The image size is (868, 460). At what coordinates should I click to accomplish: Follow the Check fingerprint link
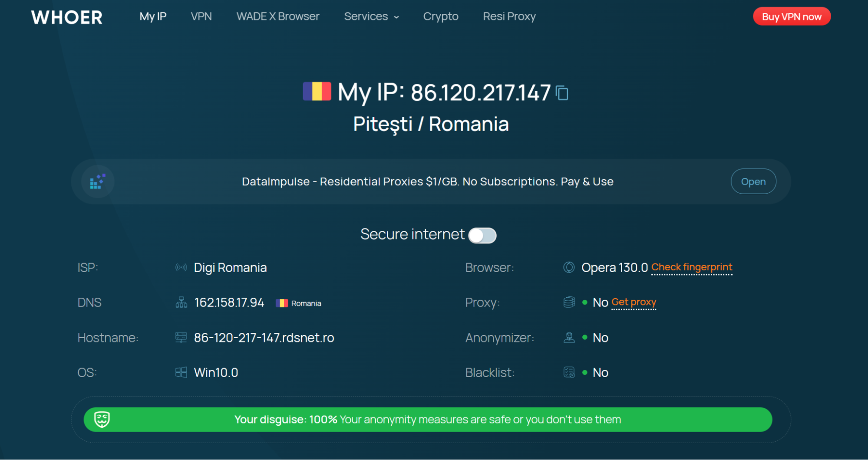click(x=692, y=267)
